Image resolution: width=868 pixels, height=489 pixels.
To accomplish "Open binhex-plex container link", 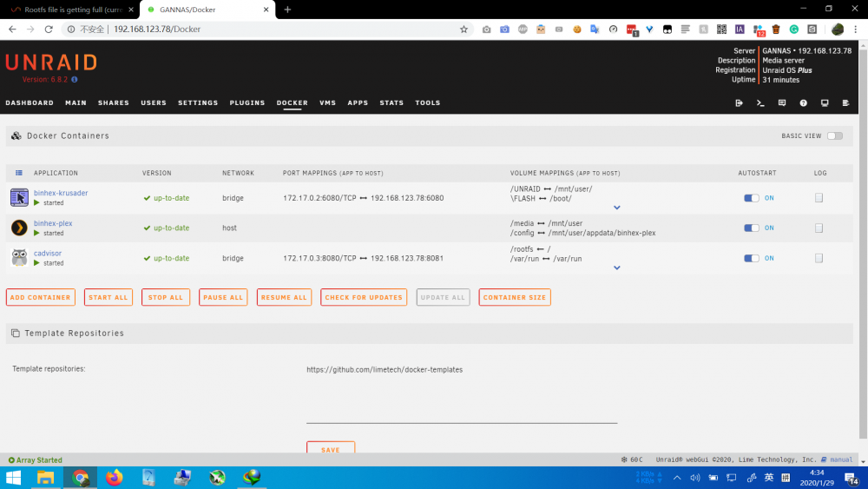I will click(x=53, y=224).
